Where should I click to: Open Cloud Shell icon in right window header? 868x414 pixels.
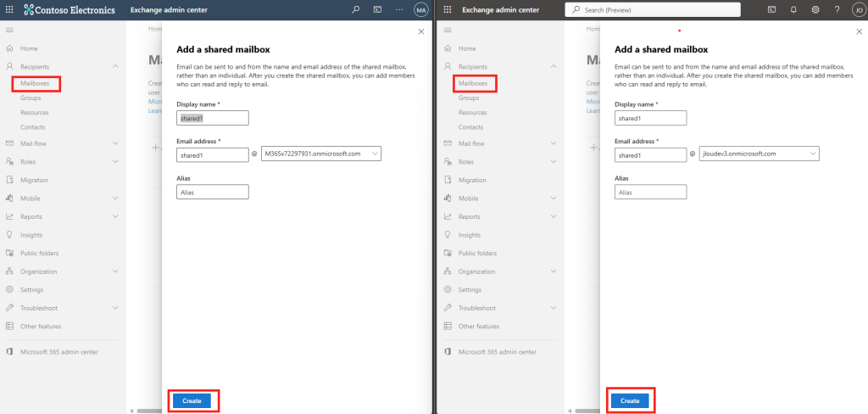click(x=771, y=9)
